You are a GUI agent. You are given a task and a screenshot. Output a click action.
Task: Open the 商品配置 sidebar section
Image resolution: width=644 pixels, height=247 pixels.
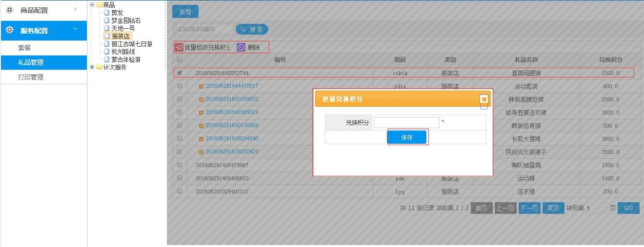point(43,10)
